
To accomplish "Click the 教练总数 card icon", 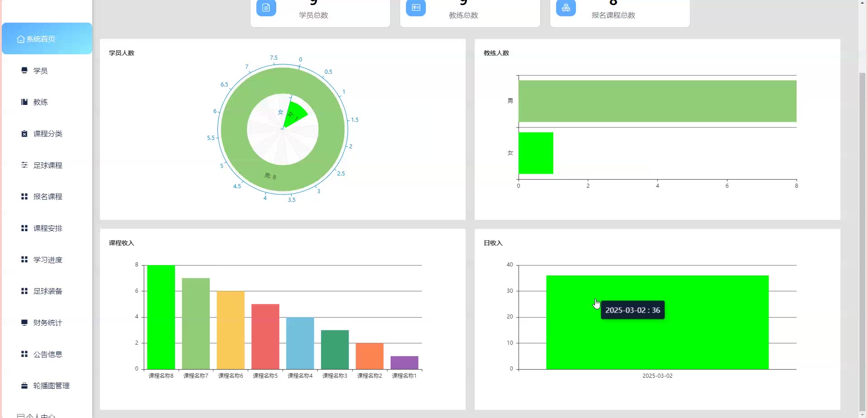I will coord(416,8).
